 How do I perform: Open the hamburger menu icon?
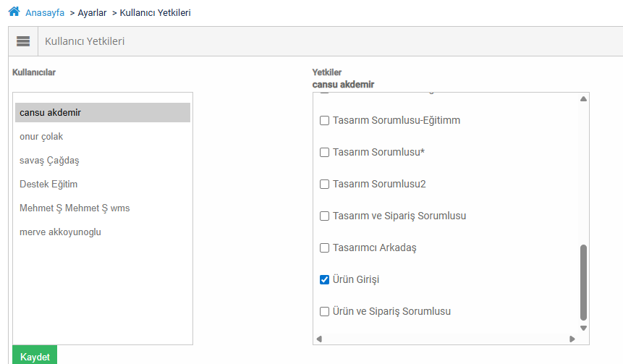pyautogui.click(x=23, y=41)
